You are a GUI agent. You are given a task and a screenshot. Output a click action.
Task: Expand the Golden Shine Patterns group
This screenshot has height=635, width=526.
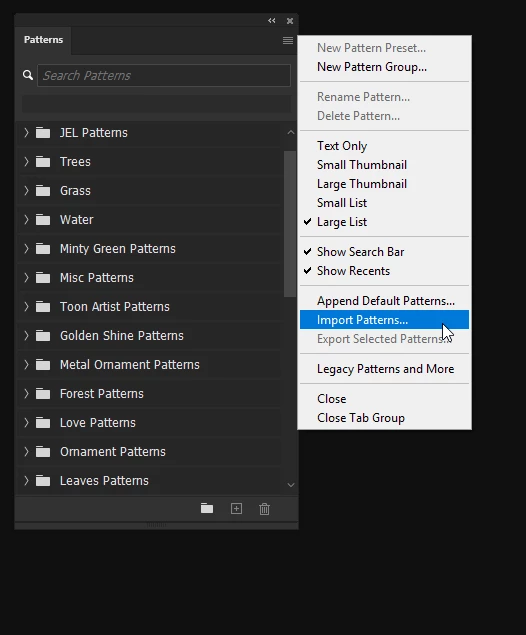coord(26,336)
